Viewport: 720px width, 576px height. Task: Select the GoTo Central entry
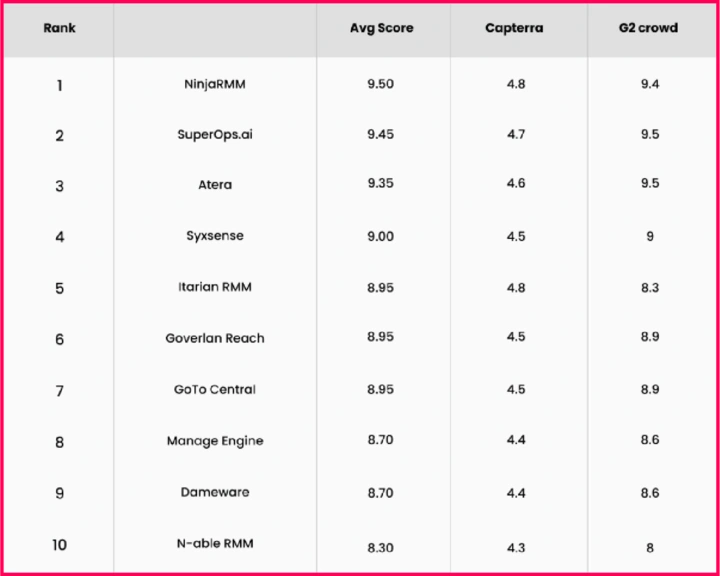click(215, 389)
